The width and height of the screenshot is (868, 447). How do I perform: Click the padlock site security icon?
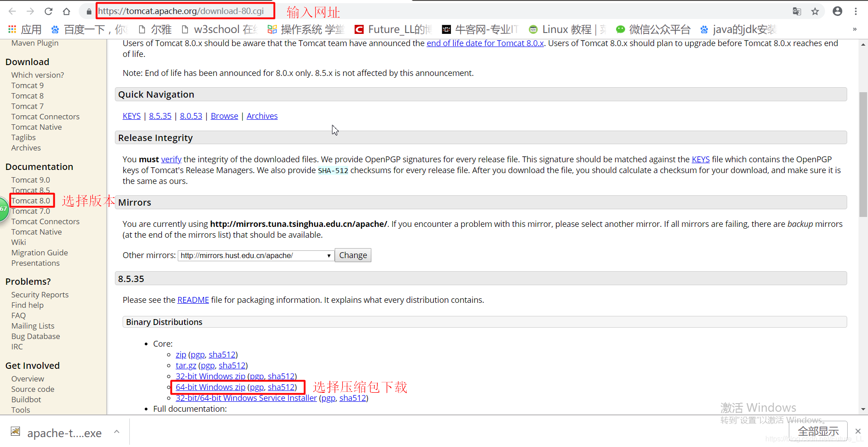(x=89, y=11)
